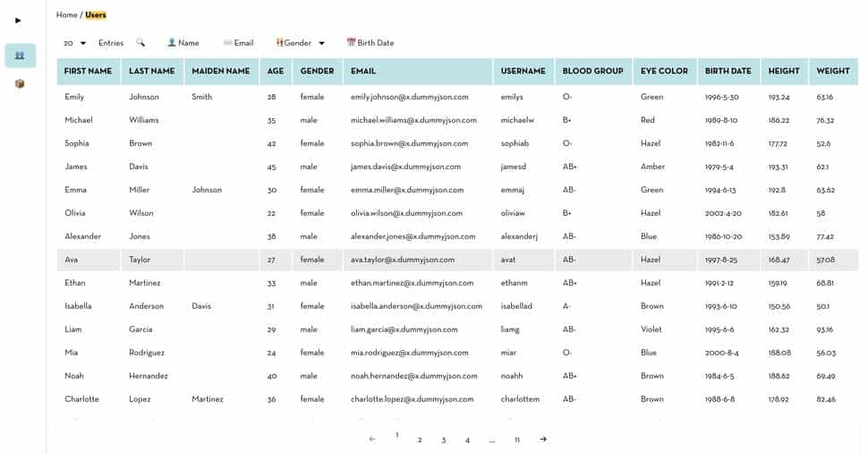Click the Users breadcrumb

[96, 15]
